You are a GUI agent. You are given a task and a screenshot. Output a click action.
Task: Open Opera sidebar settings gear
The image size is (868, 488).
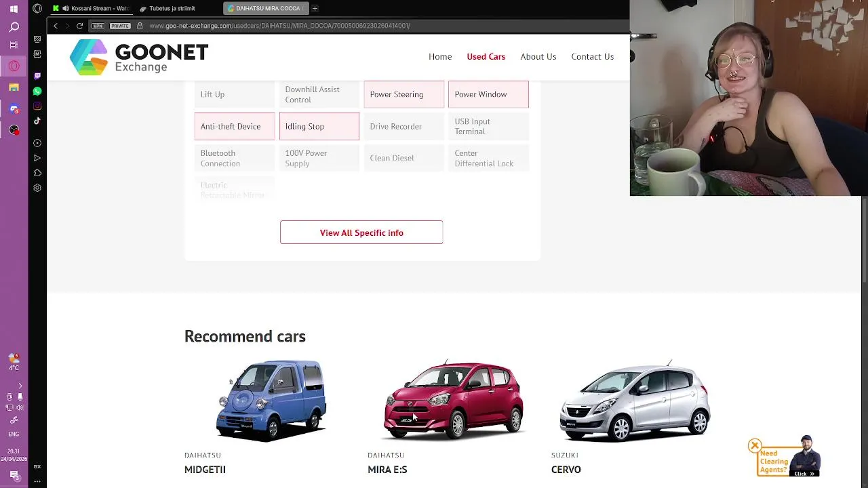(x=37, y=188)
